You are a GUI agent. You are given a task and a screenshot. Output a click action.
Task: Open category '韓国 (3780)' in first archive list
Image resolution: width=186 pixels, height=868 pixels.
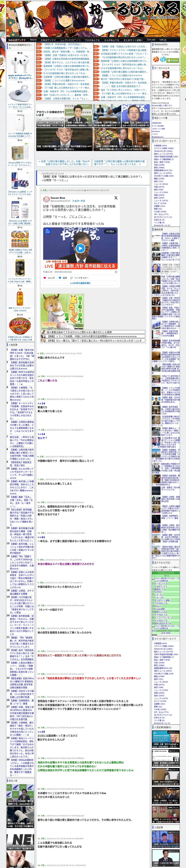pos(159,179)
